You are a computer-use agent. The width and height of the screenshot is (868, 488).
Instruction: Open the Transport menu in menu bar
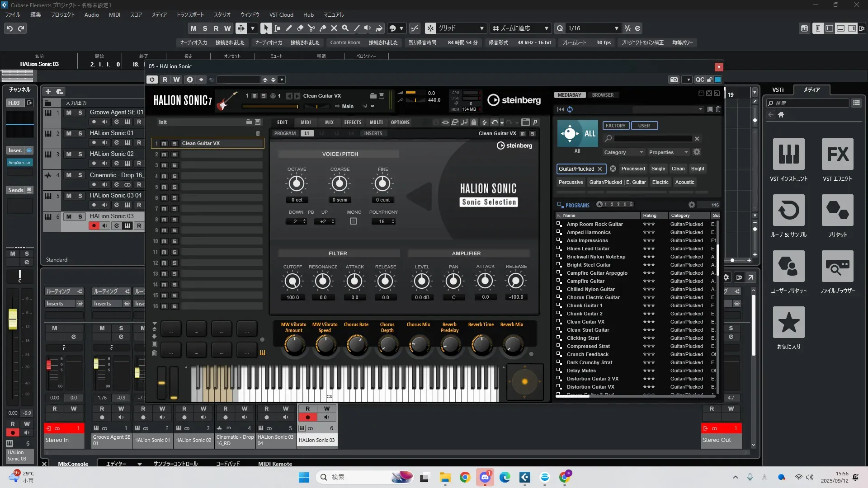point(190,15)
